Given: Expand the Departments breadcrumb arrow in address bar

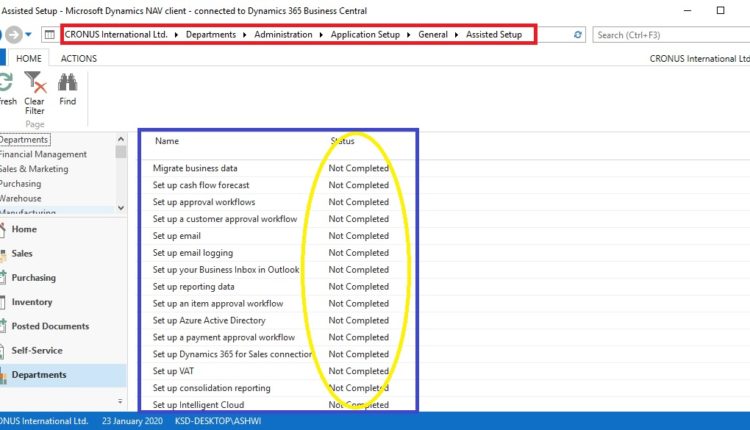Looking at the screenshot, I should (245, 35).
